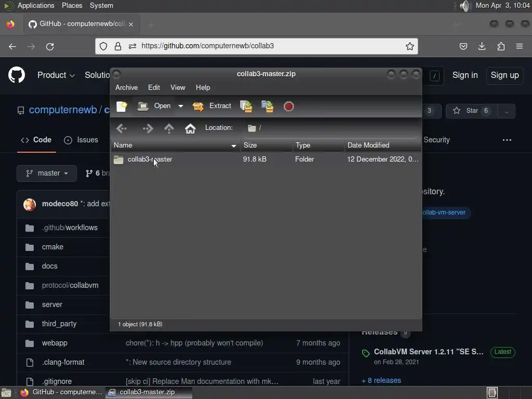532x399 pixels.
Task: Expand the Open recent archives dropdown arrow
Action: [x=181, y=106]
